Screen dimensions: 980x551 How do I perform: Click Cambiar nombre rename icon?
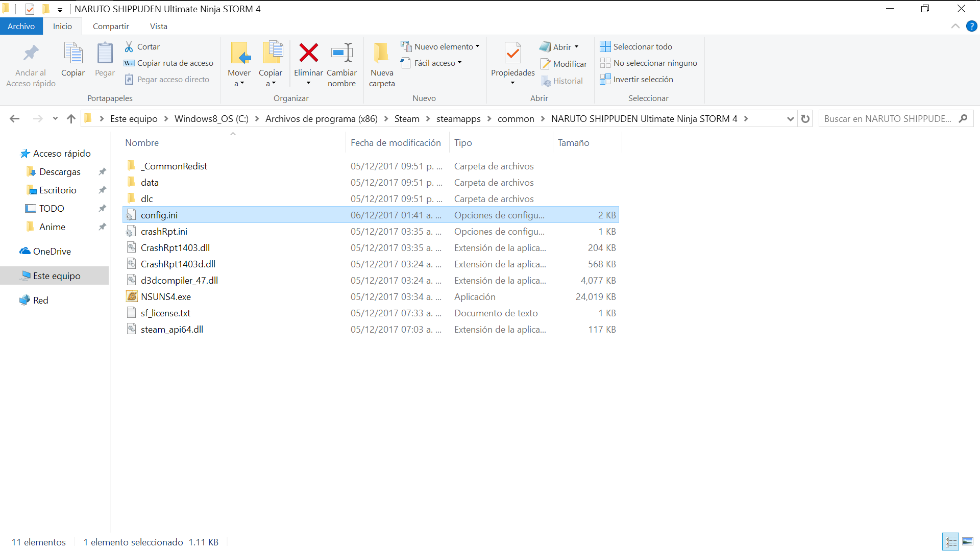[341, 53]
